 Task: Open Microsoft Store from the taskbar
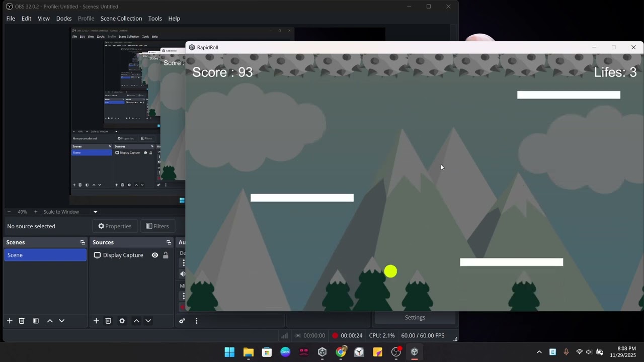(x=267, y=352)
